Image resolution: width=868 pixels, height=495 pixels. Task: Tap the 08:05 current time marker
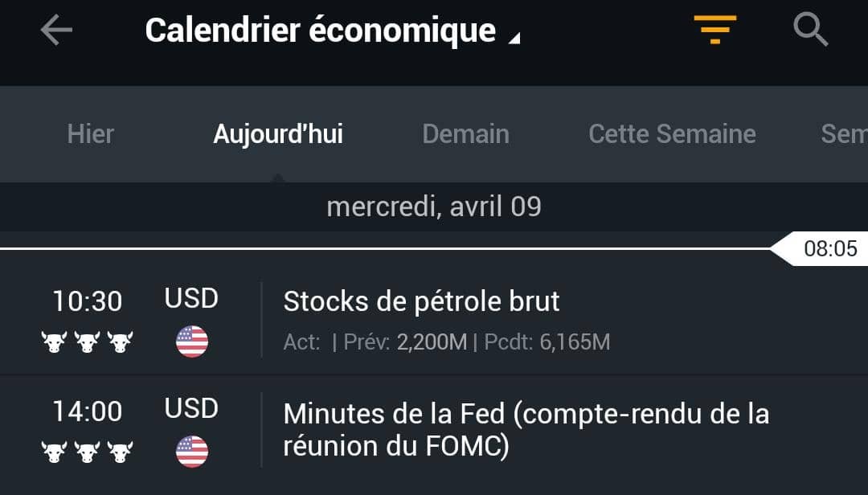[x=821, y=248]
